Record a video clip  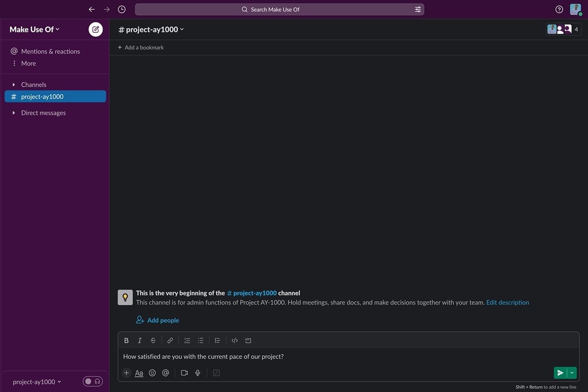184,372
